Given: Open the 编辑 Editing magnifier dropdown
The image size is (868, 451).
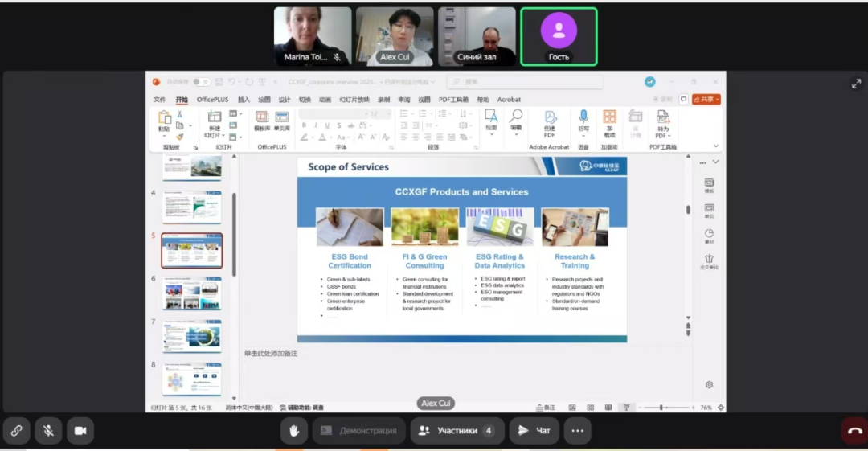Looking at the screenshot, I should pyautogui.click(x=516, y=122).
